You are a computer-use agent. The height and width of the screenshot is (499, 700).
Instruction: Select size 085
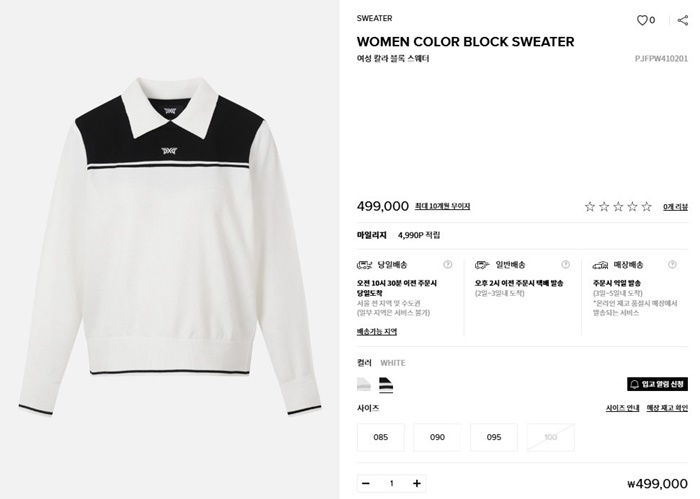pos(381,437)
